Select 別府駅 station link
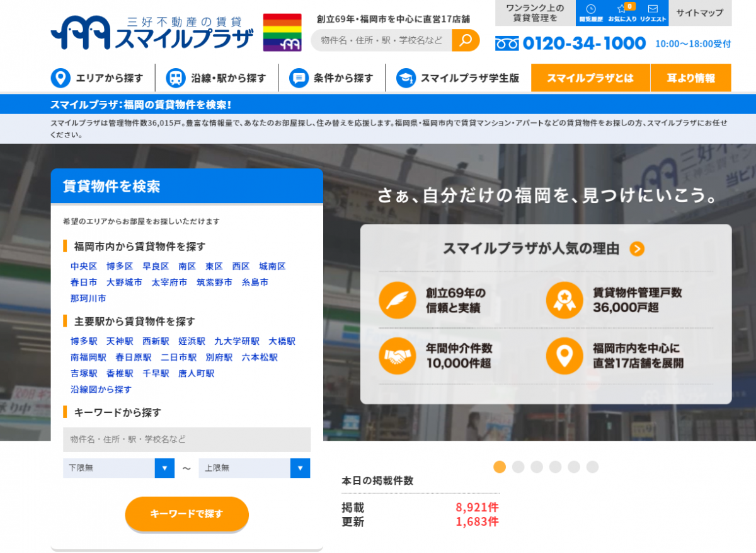 click(219, 358)
